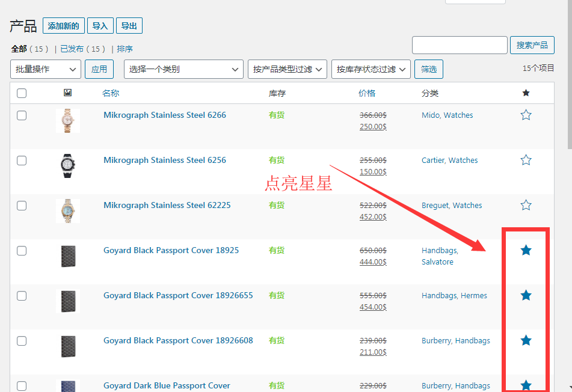Open the Cartier category link
Viewport: 572px width, 392px height.
[433, 161]
